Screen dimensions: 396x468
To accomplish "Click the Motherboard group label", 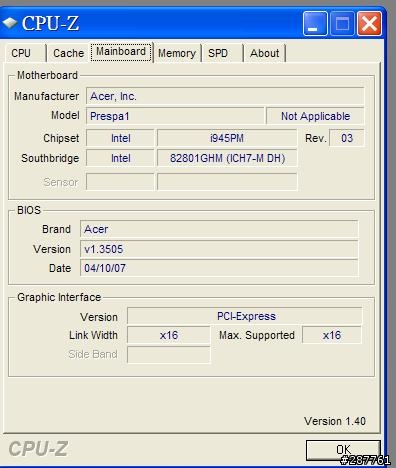I will (x=47, y=75).
